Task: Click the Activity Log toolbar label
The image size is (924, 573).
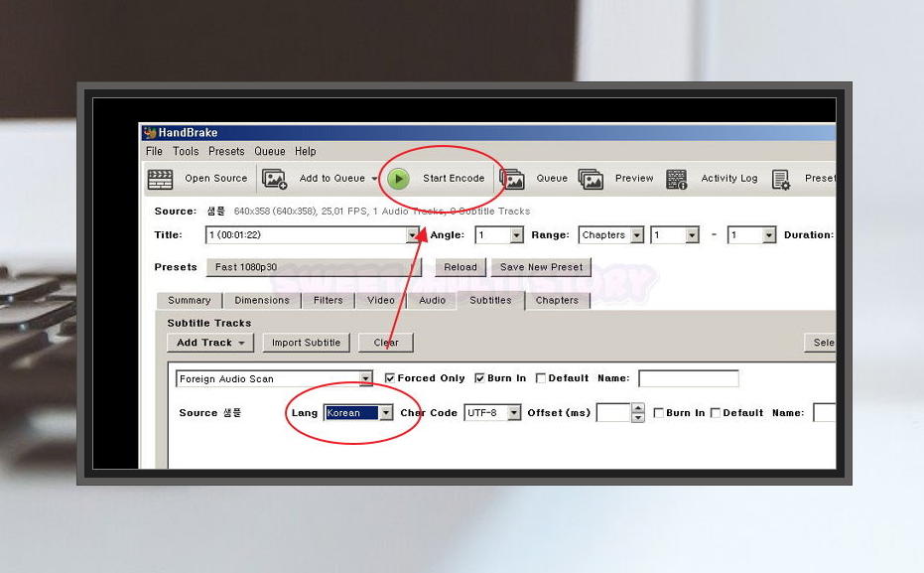Action: tap(728, 178)
